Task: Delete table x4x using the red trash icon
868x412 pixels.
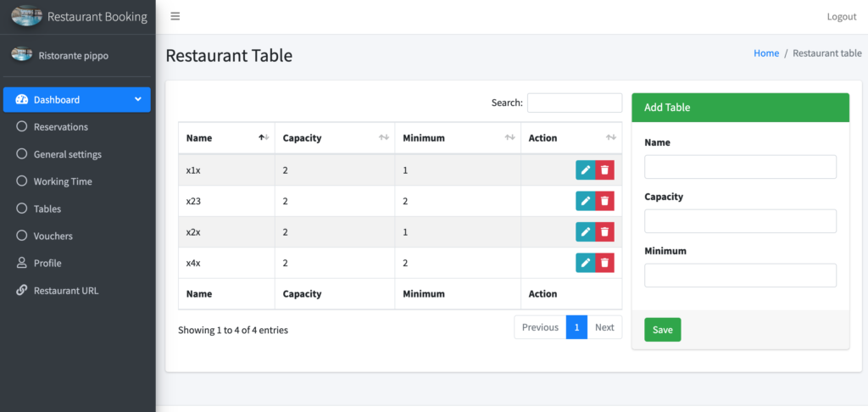Action: [604, 263]
